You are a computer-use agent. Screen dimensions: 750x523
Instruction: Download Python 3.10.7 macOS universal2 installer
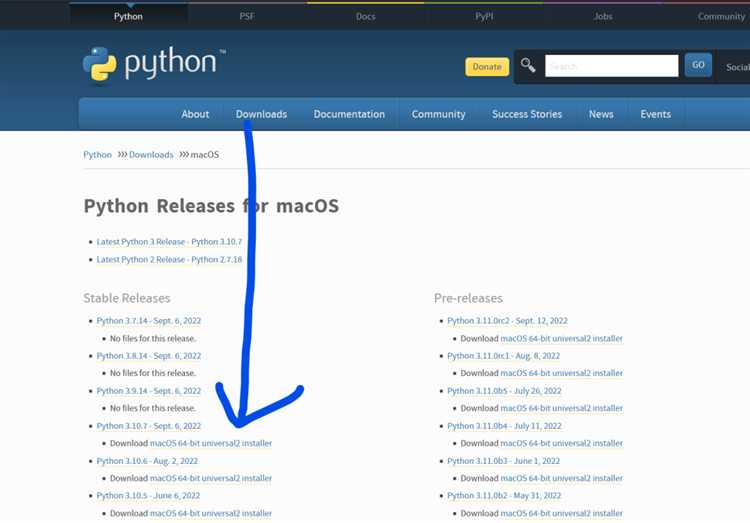point(211,443)
